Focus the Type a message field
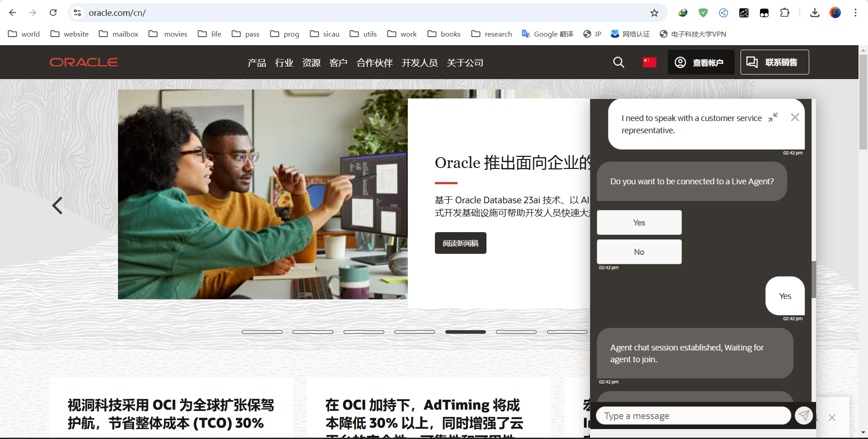This screenshot has height=439, width=868. pos(693,416)
